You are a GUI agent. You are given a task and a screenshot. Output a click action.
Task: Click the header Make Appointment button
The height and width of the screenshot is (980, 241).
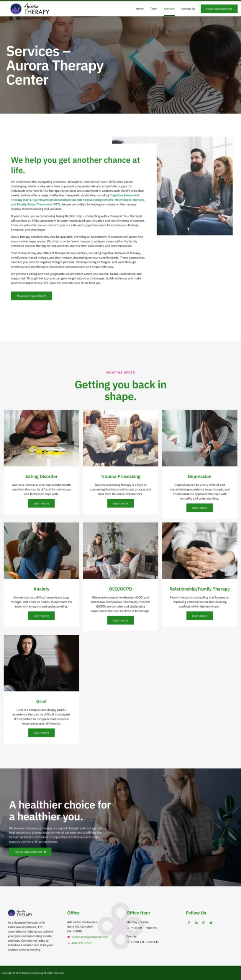coord(219,8)
